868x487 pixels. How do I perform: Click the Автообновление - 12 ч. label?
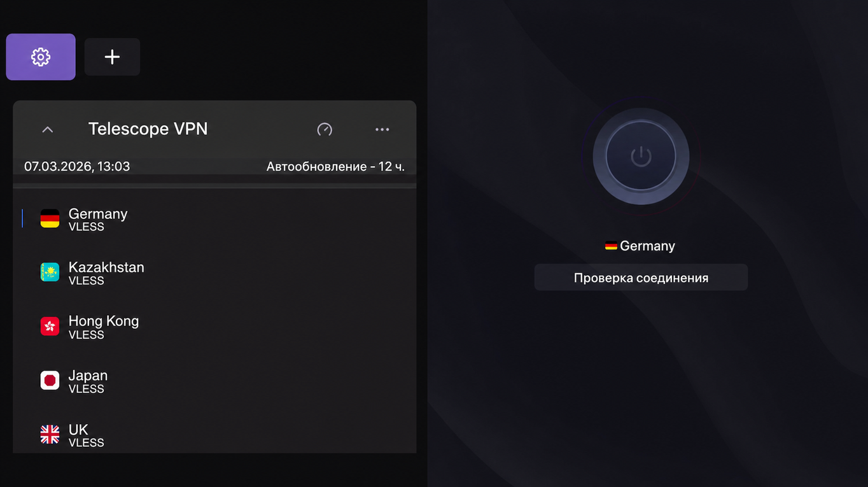335,167
